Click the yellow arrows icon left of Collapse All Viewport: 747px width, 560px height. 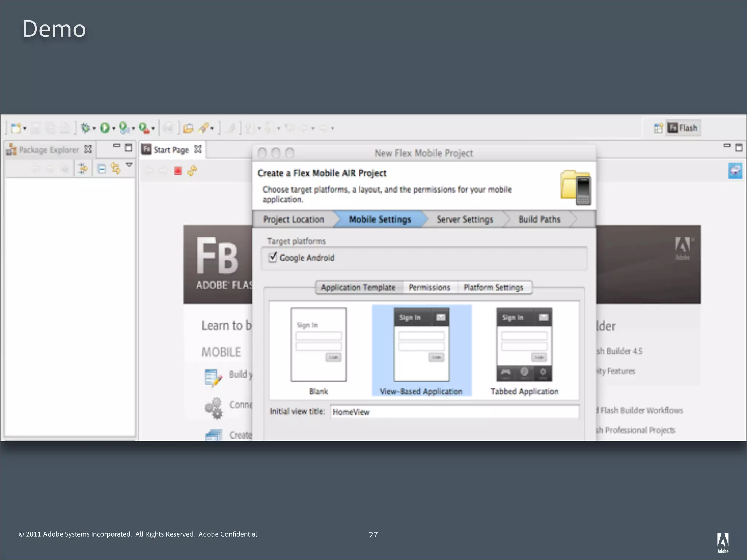[x=83, y=168]
